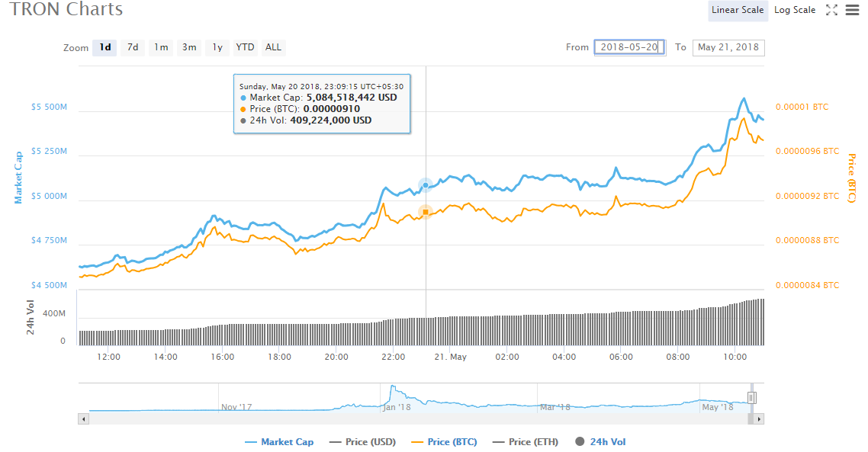
Task: Click the 0.0000092 BTC axis label
Action: click(807, 197)
